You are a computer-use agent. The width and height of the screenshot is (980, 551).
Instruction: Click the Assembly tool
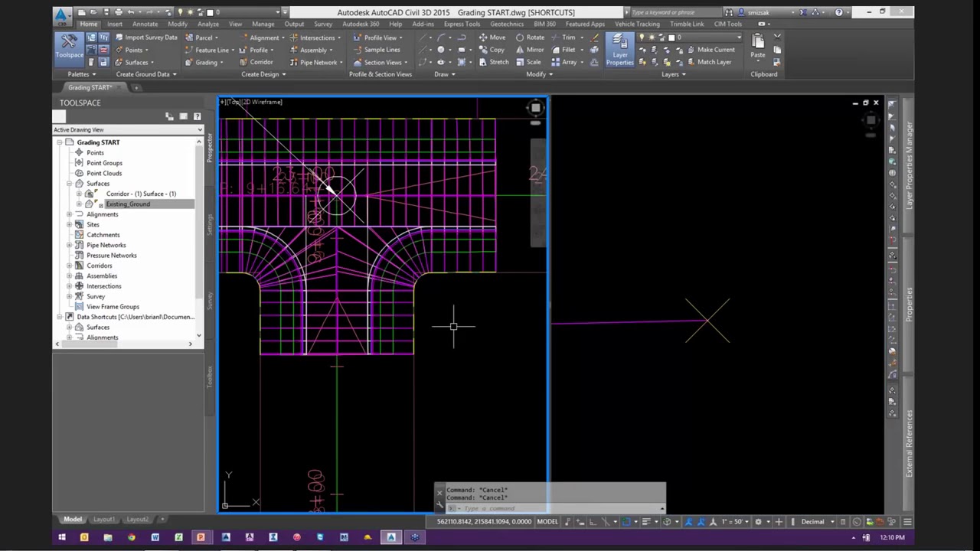(x=309, y=50)
